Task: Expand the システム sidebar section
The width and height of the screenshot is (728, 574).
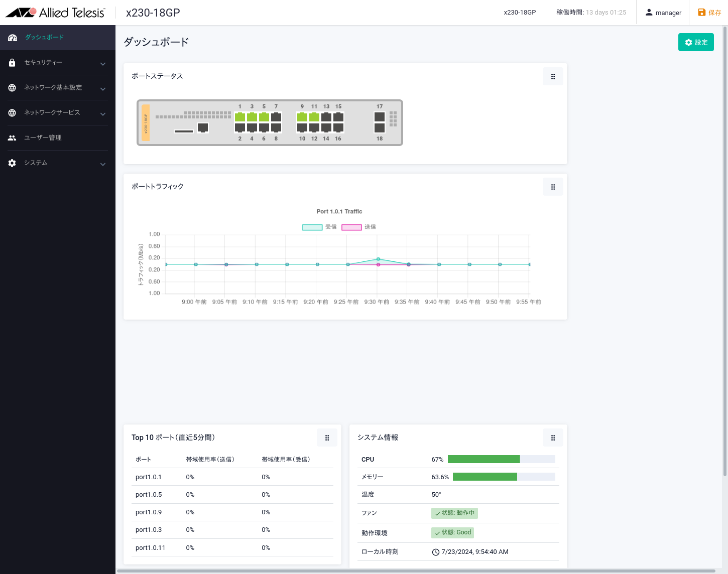Action: (103, 164)
